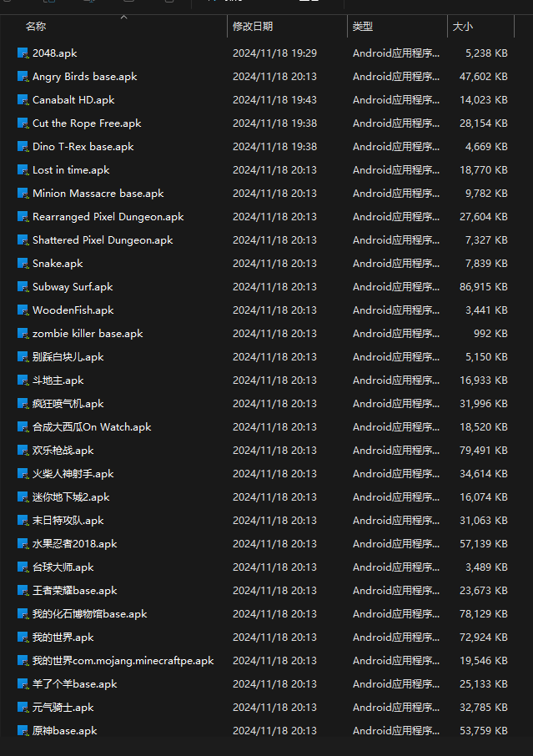Click the 86,915 KB size value
This screenshot has height=756, width=533.
click(x=483, y=287)
